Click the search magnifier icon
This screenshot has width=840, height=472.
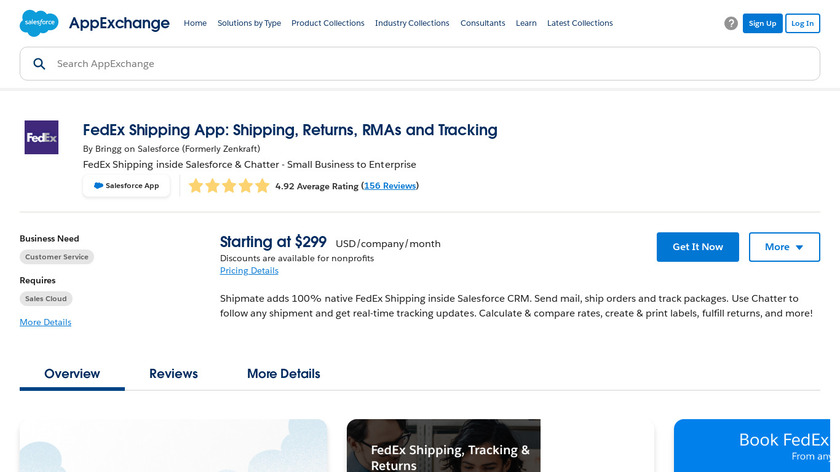[x=39, y=64]
